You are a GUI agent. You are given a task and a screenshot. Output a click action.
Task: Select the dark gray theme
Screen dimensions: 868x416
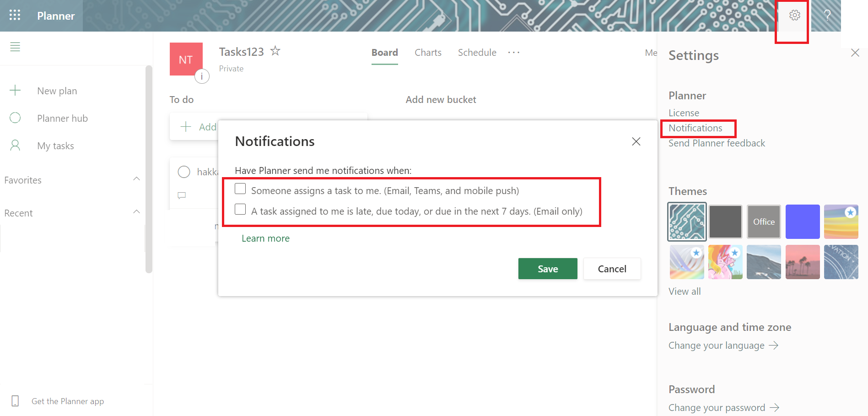click(x=725, y=222)
